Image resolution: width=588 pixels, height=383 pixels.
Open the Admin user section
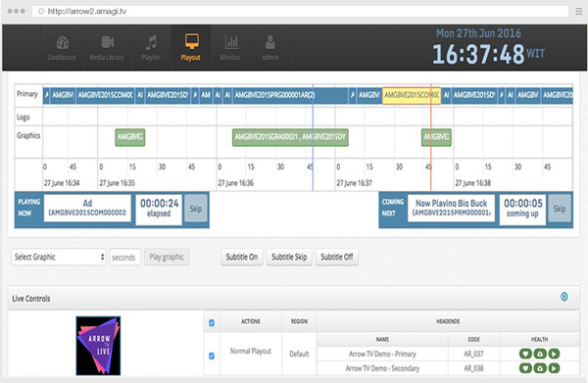point(270,48)
